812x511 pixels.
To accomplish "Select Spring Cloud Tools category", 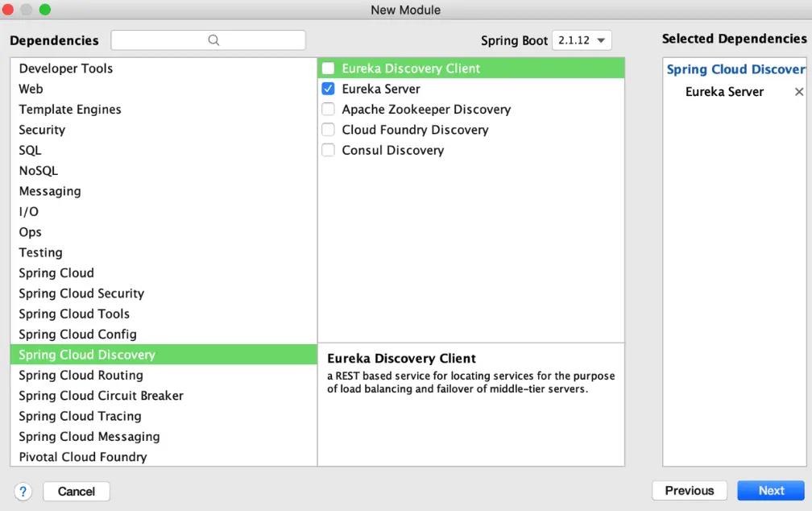I will coord(164,314).
